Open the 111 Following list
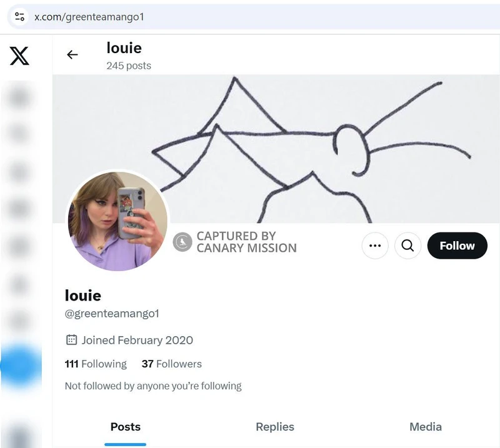The height and width of the screenshot is (448, 500). coord(96,364)
